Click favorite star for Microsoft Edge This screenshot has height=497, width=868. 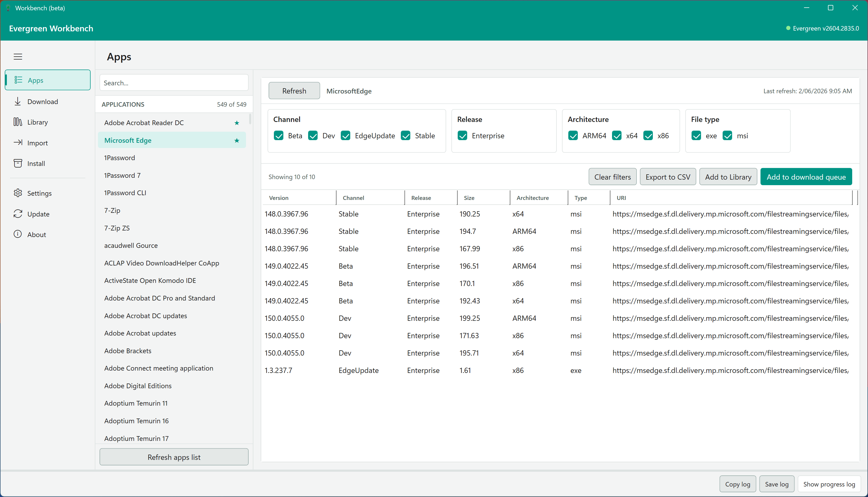[x=237, y=141]
